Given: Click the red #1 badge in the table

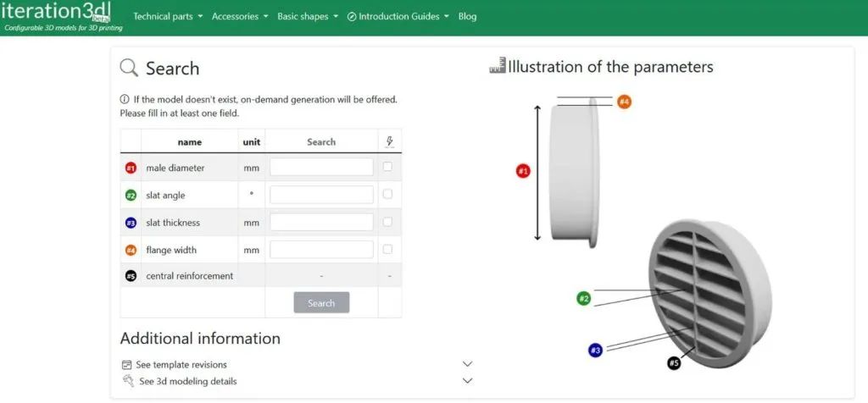Looking at the screenshot, I should [131, 168].
